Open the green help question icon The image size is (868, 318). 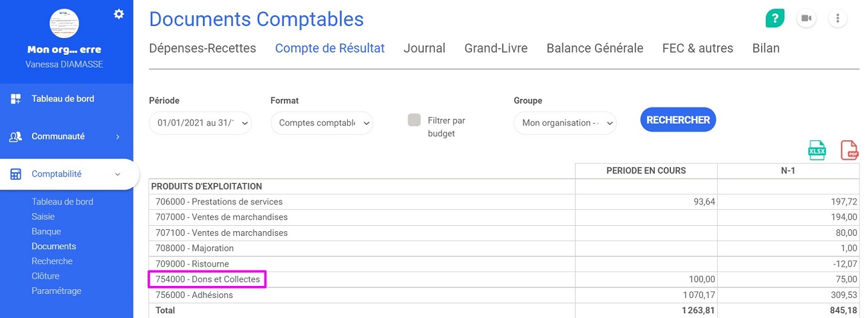pos(775,18)
